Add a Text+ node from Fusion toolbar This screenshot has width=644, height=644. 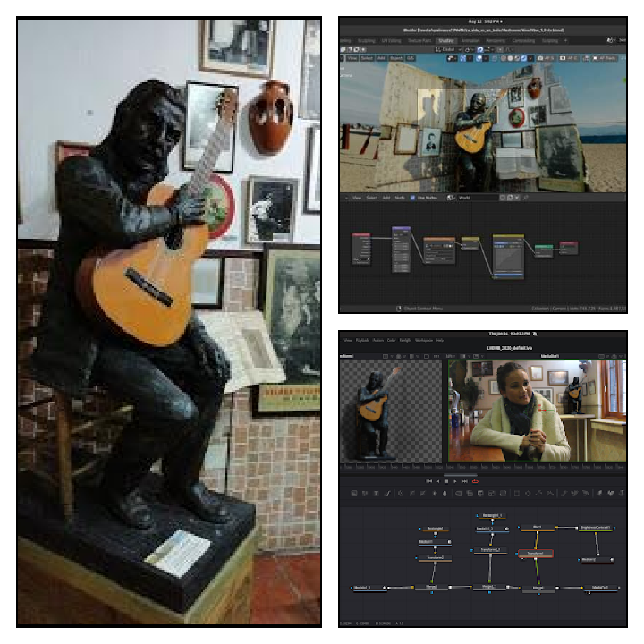coord(377,493)
